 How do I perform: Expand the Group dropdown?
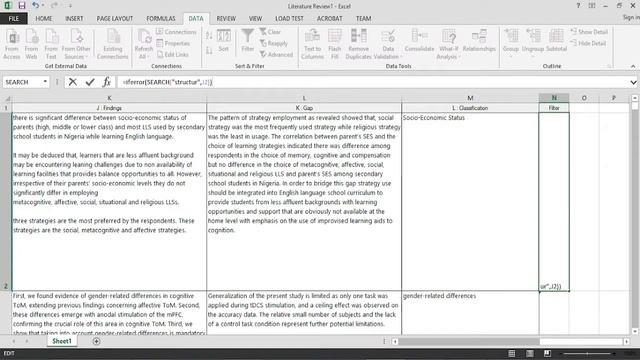point(511,52)
